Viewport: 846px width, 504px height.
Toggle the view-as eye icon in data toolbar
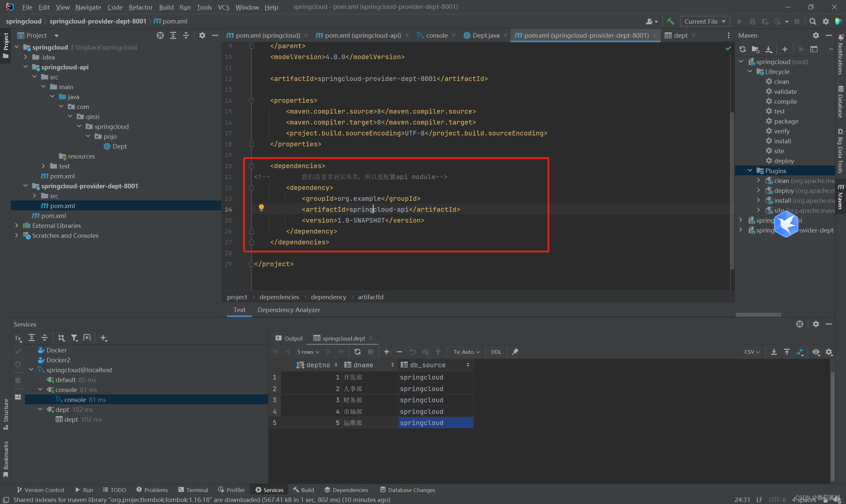[x=816, y=352]
